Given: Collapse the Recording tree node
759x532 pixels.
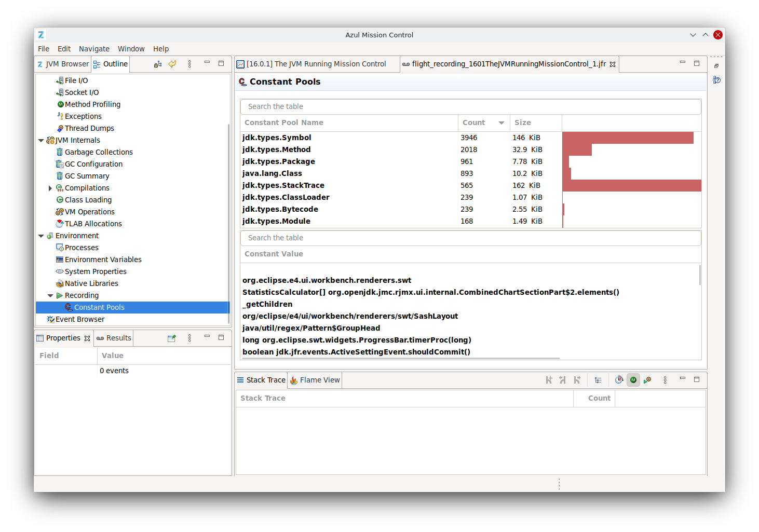Looking at the screenshot, I should coord(50,295).
